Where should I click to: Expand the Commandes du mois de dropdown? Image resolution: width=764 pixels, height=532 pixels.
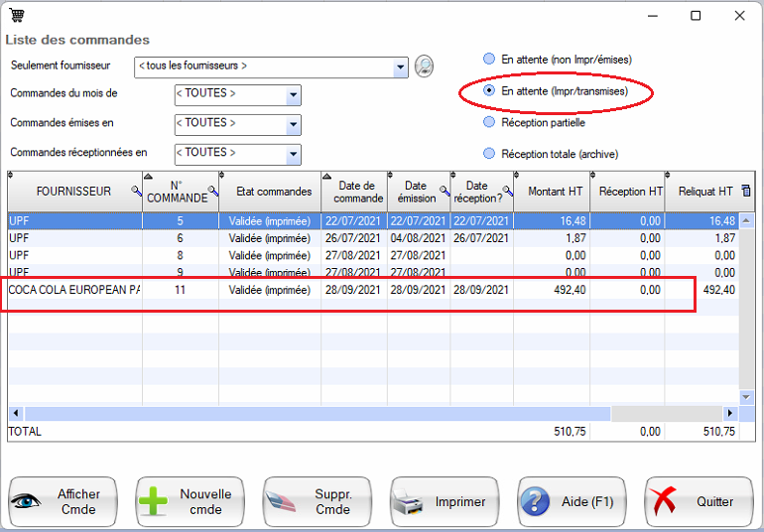[x=293, y=95]
